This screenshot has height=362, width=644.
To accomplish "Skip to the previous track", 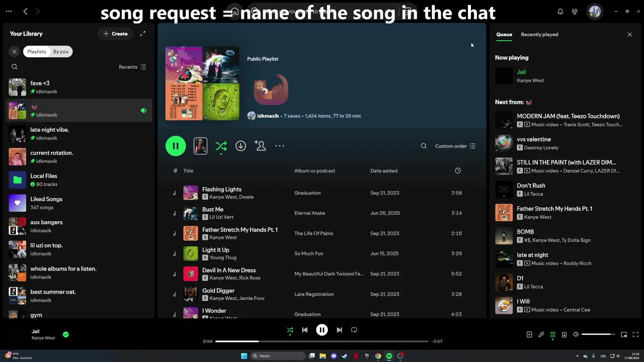I will (304, 330).
